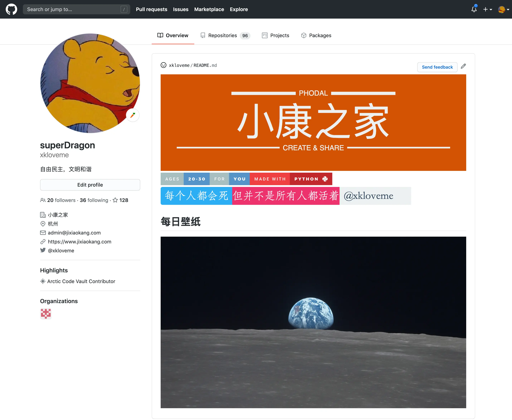
Task: Open the Packages tab
Action: pyautogui.click(x=320, y=35)
